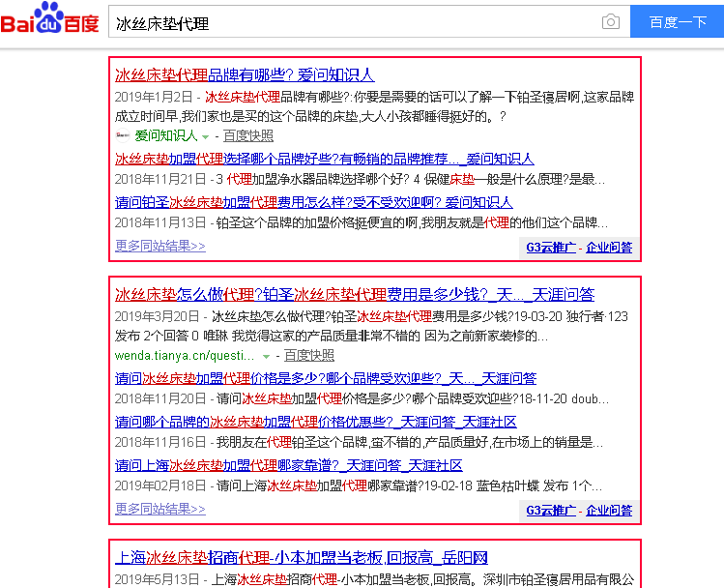Click G3云推广 link in second result block
Image resolution: width=724 pixels, height=588 pixels.
(x=551, y=511)
